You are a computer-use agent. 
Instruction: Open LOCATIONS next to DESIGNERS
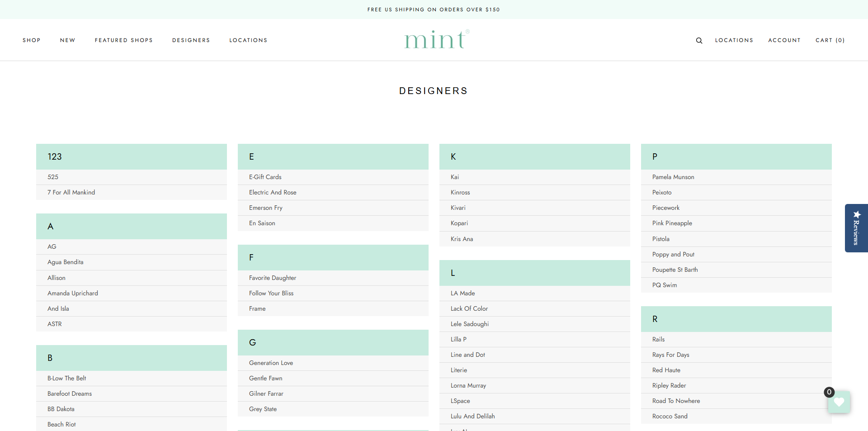248,40
